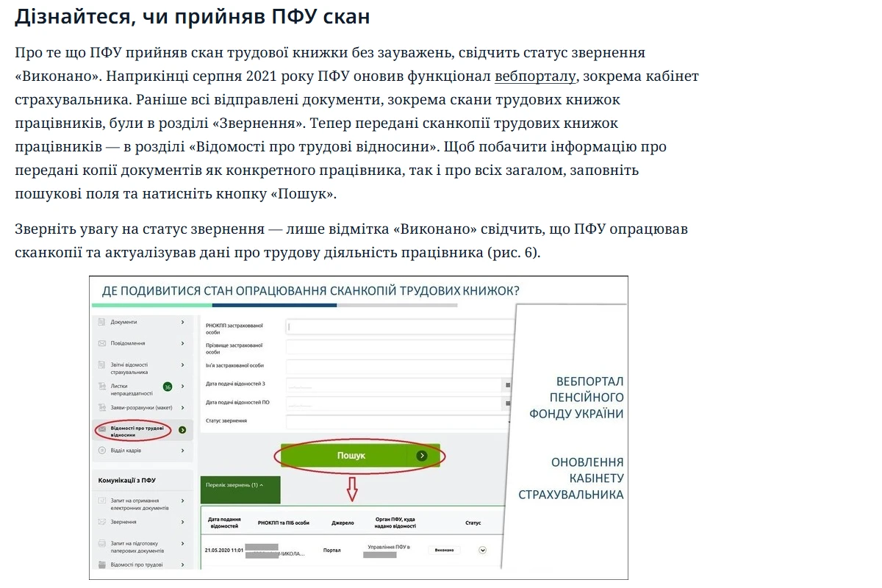
Task: Click the round arrow icon on Пошук button
Action: tap(421, 456)
